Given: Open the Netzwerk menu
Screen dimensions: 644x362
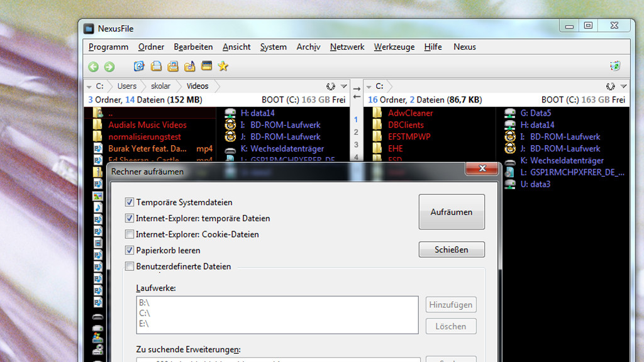Looking at the screenshot, I should click(x=347, y=47).
